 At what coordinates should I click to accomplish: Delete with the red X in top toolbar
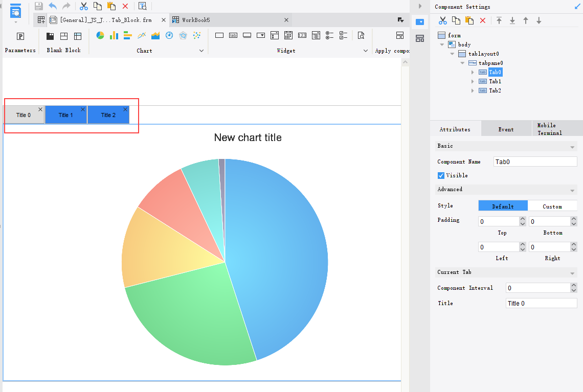click(x=125, y=6)
